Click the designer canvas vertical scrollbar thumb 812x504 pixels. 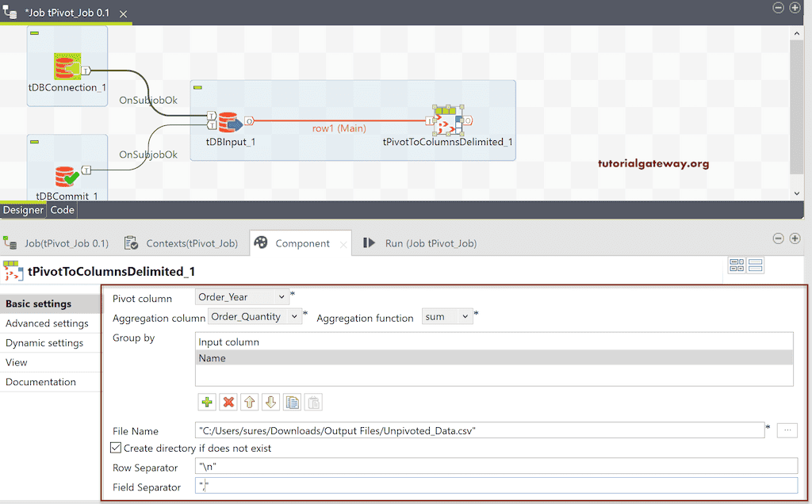click(796, 107)
